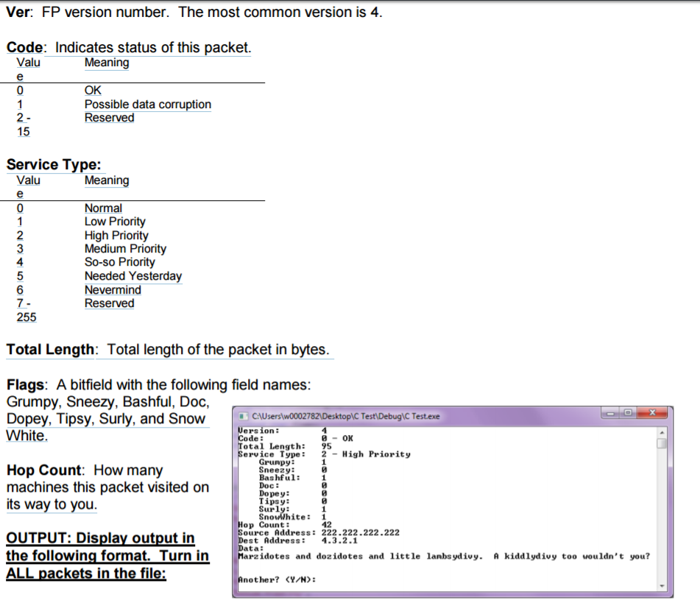Click the red close button of the console window
Image resolution: width=700 pixels, height=614 pixels.
(x=651, y=414)
